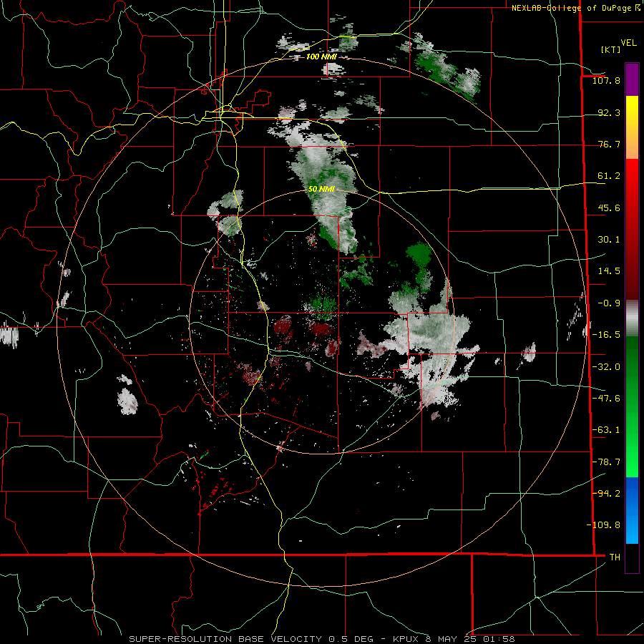This screenshot has width=644, height=644.
Task: Click the 14.5 legend value
Action: point(609,271)
